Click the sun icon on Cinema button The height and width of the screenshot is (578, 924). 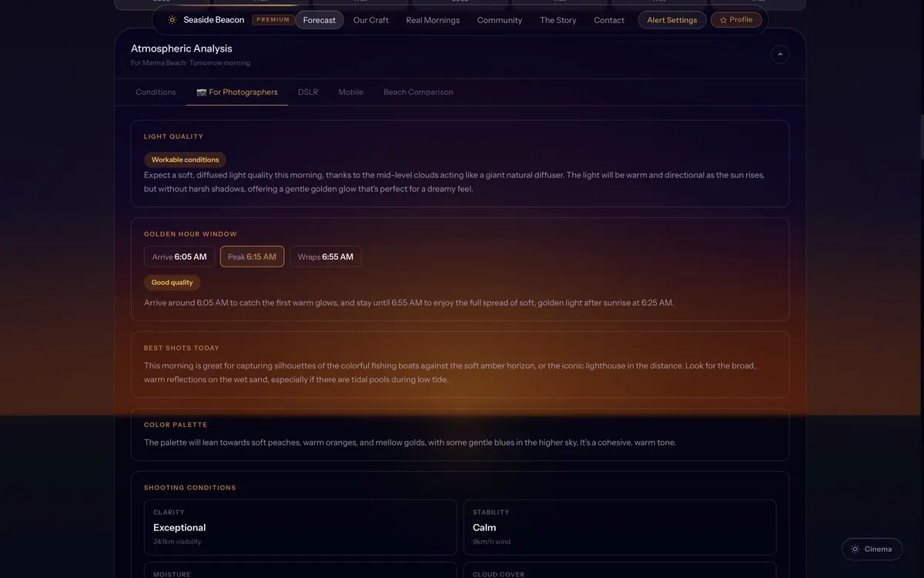click(855, 549)
